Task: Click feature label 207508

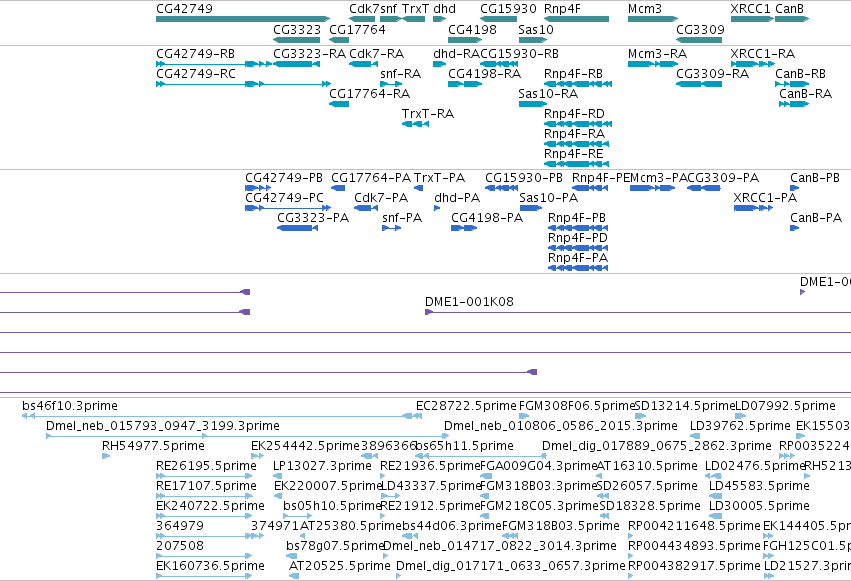Action: tap(180, 547)
